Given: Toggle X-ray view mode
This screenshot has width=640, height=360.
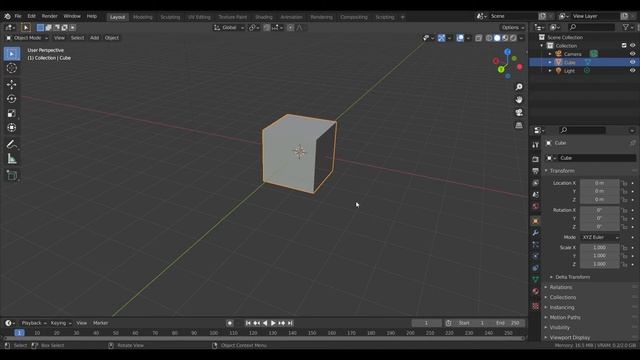Looking at the screenshot, I should [478, 38].
